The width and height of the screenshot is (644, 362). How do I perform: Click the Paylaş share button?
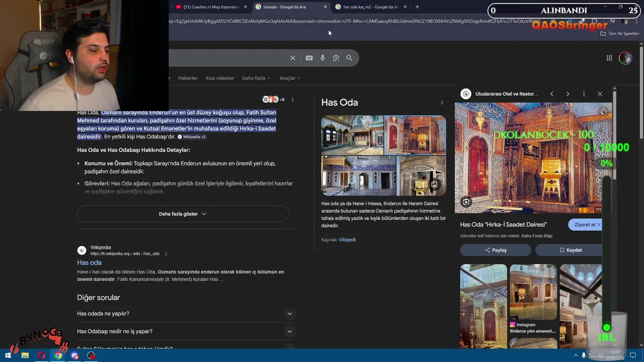pyautogui.click(x=496, y=250)
